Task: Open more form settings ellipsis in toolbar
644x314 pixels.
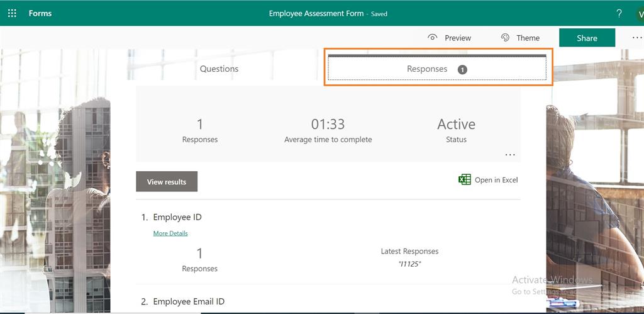Action: point(637,37)
